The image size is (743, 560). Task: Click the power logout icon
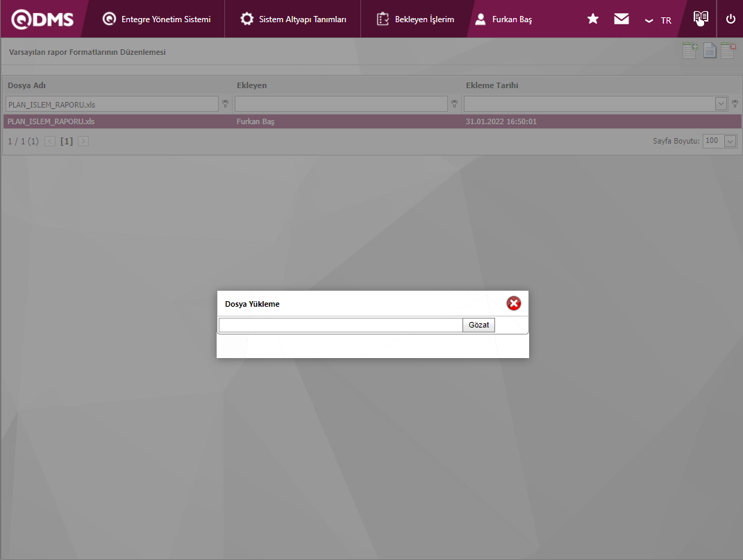(x=731, y=19)
